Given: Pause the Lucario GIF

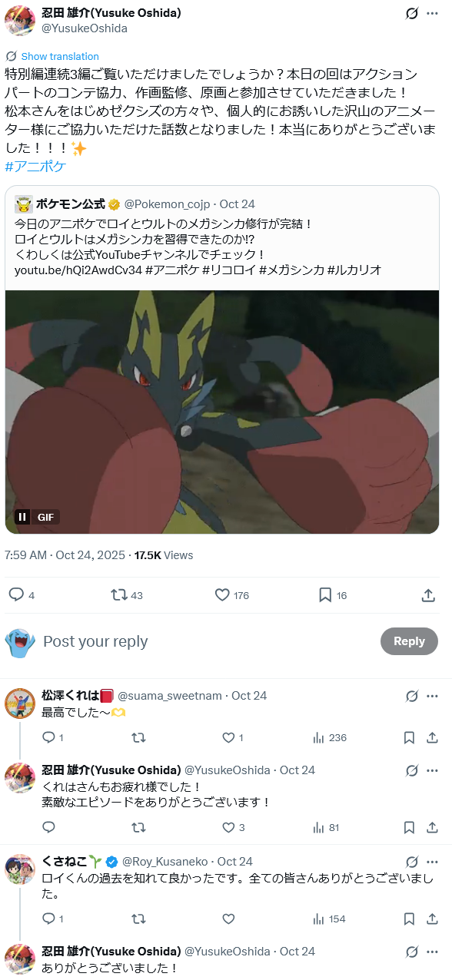Looking at the screenshot, I should tap(23, 517).
